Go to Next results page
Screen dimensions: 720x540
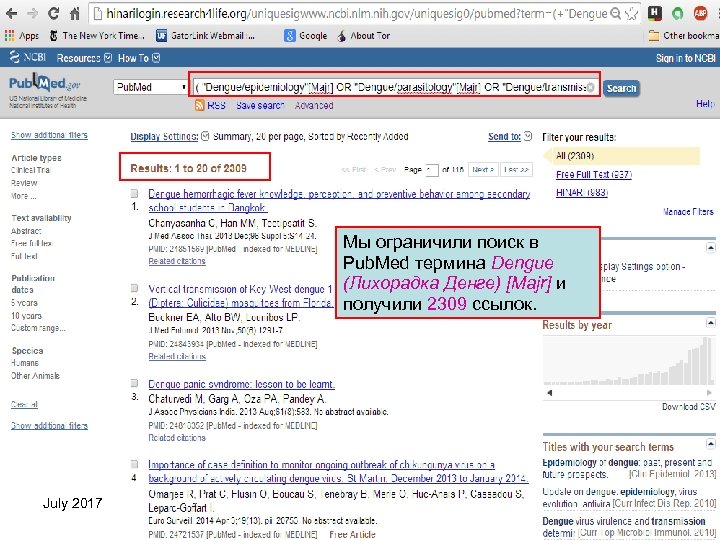[483, 170]
